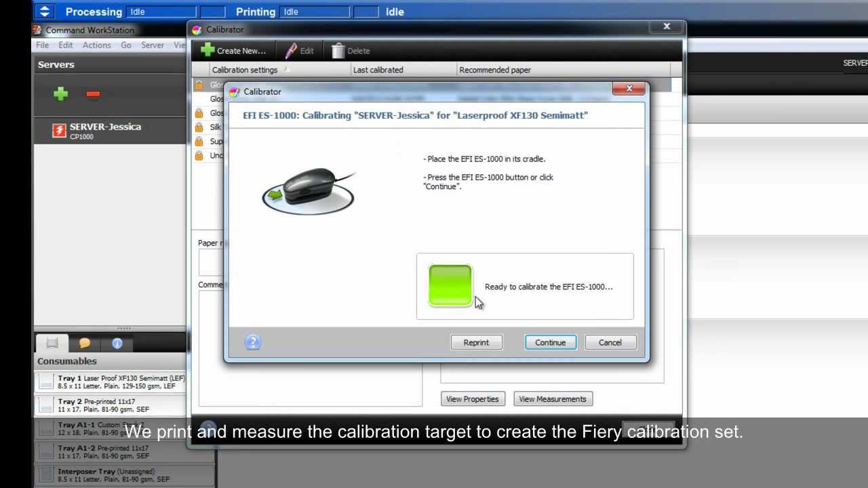The height and width of the screenshot is (488, 868).
Task: Select the Tray 2 Pre-printed 11x17 row
Action: (x=111, y=405)
